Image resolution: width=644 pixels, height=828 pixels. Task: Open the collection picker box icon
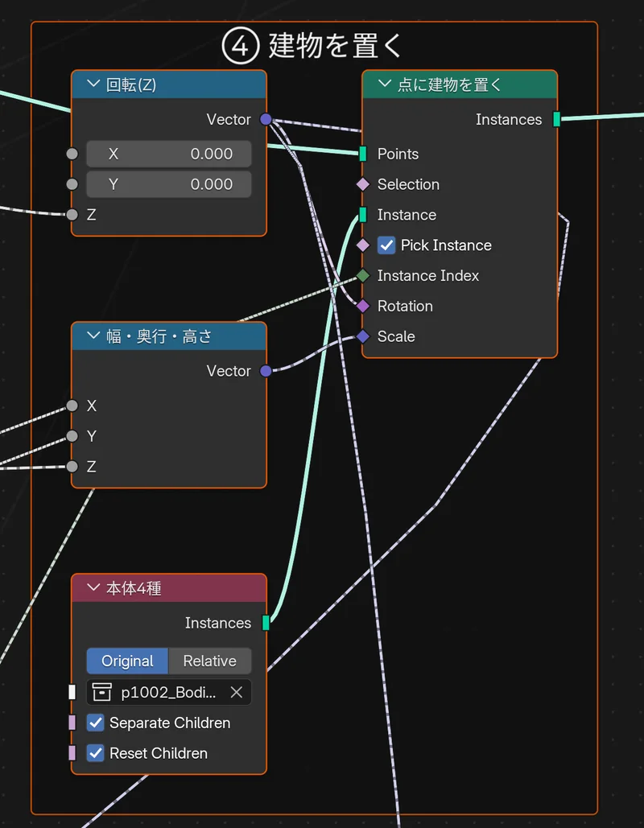click(101, 692)
